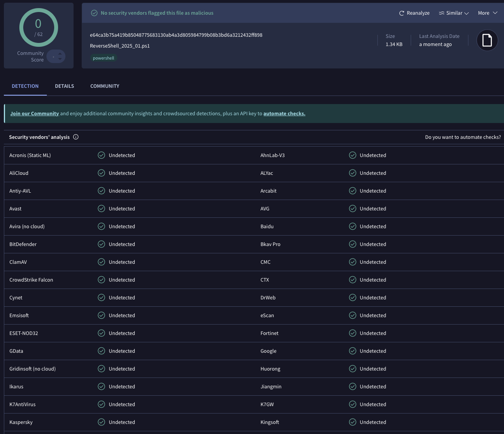The width and height of the screenshot is (504, 434).
Task: Click the Cynet result check icon
Action: [101, 297]
